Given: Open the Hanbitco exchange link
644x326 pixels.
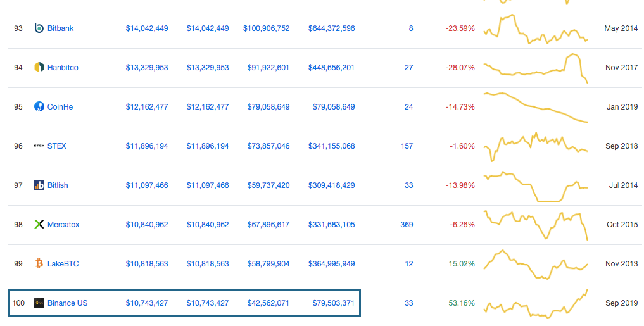Looking at the screenshot, I should [63, 67].
